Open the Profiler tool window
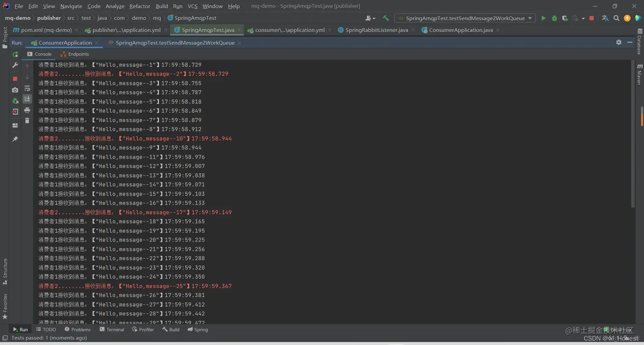 pos(143,330)
